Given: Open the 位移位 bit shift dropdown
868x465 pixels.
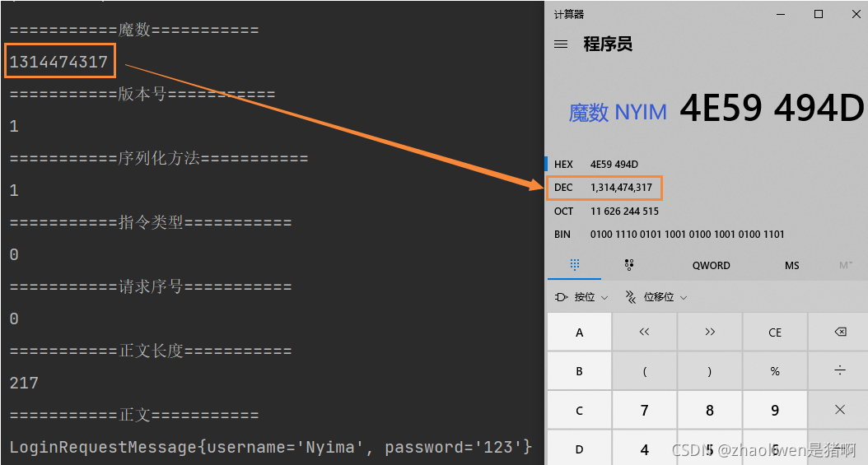Looking at the screenshot, I should point(656,297).
